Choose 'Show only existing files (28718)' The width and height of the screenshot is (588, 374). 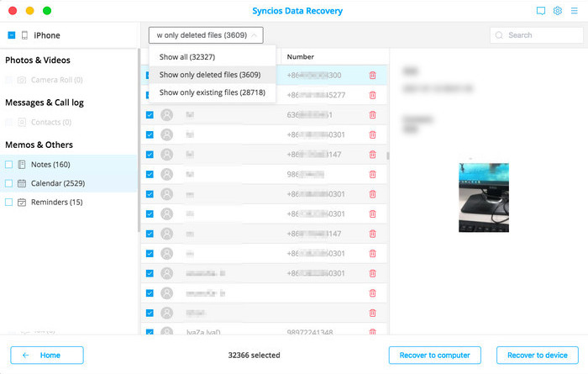click(x=212, y=92)
